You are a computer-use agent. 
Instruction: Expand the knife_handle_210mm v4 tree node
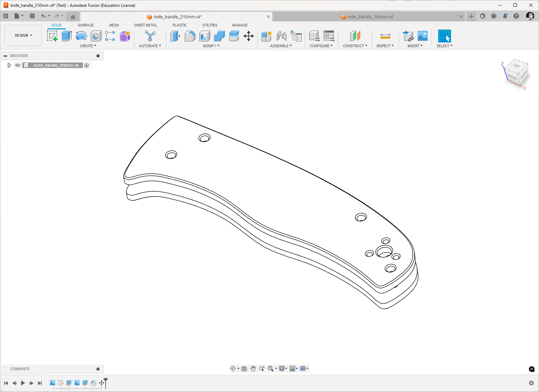coord(9,65)
